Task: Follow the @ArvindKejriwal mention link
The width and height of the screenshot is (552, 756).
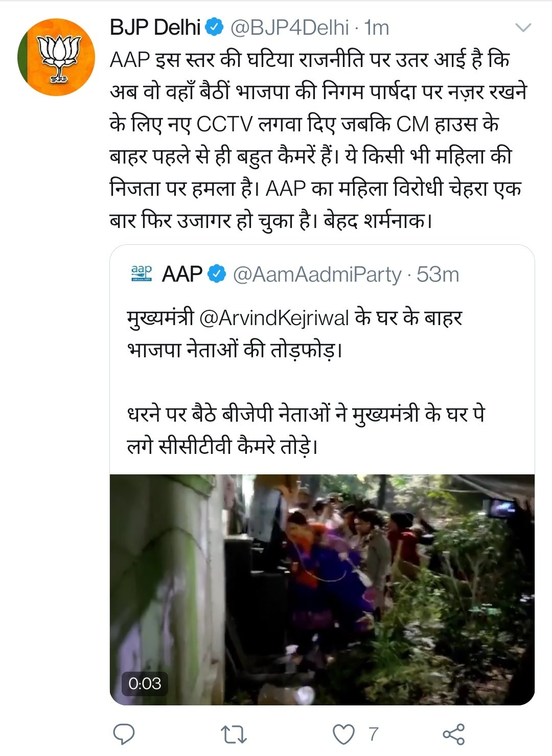Action: [273, 318]
